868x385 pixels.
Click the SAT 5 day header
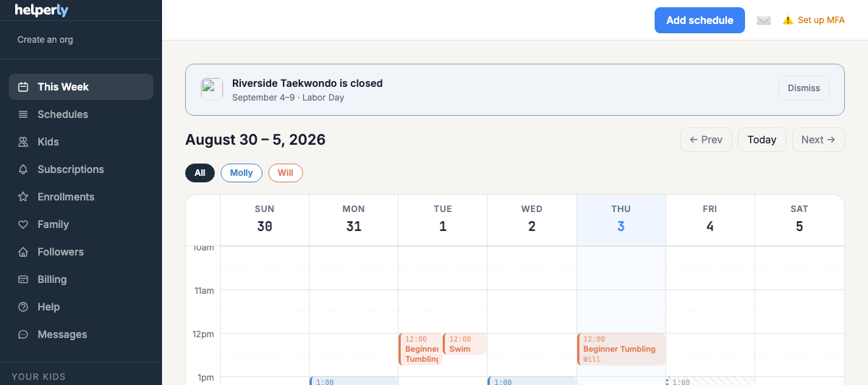point(799,219)
